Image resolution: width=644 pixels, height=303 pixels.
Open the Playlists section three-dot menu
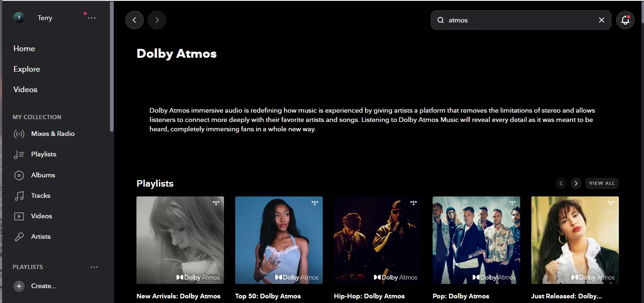coord(94,267)
